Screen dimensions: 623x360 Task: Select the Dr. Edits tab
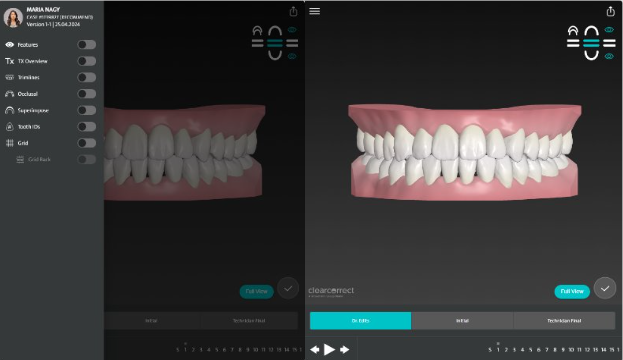360,321
